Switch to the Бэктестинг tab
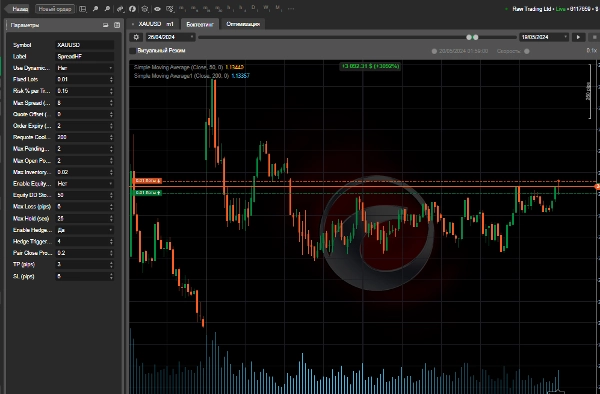 pos(200,24)
